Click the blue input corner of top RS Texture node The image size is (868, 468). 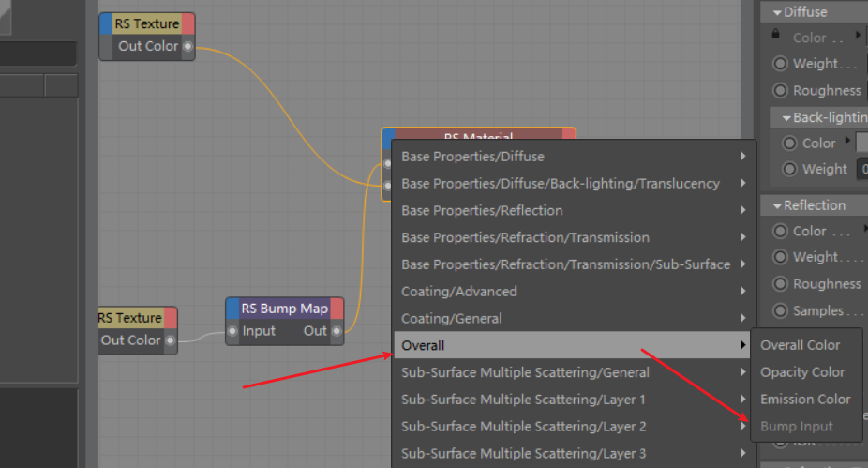click(x=106, y=23)
